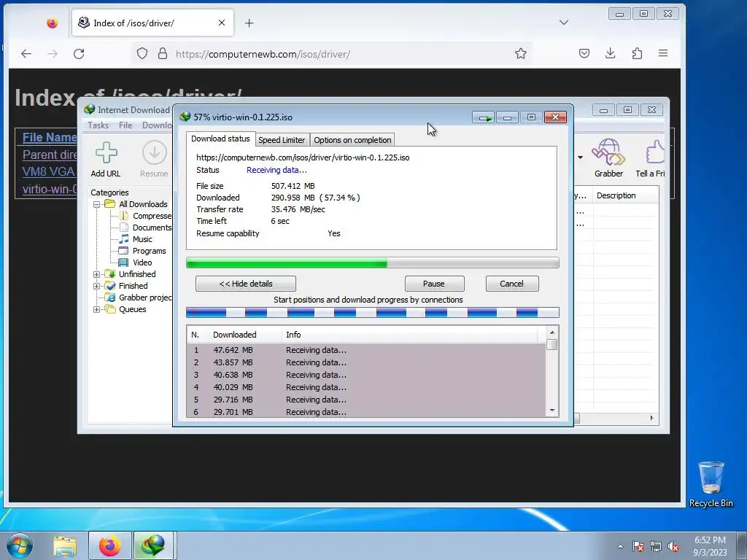Image resolution: width=747 pixels, height=560 pixels.
Task: Open File Explorer from taskbar
Action: 65,546
